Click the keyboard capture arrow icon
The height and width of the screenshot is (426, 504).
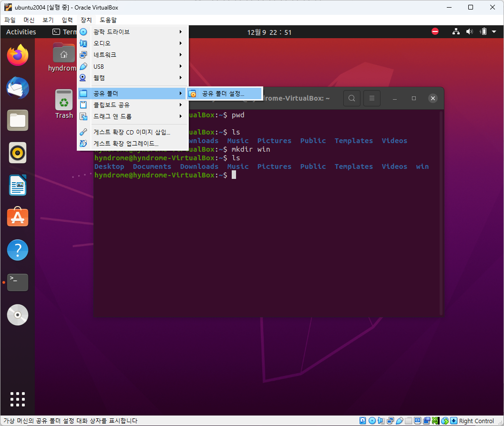pos(454,421)
